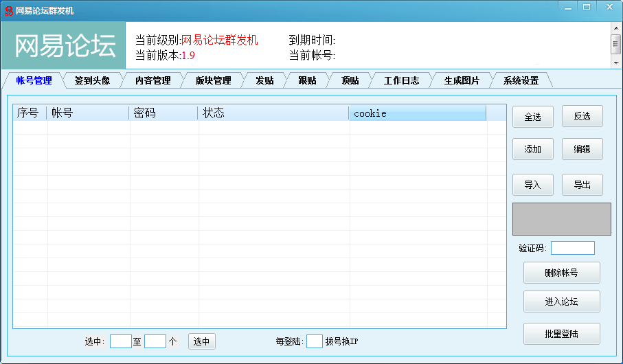Open the 顶贴 tab
This screenshot has width=623, height=364.
click(x=350, y=80)
